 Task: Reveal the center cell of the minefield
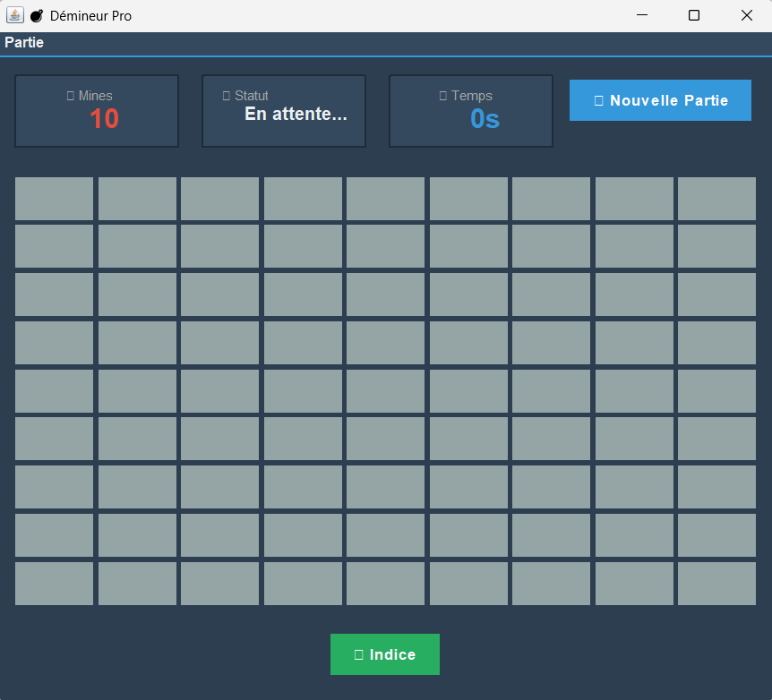point(385,391)
